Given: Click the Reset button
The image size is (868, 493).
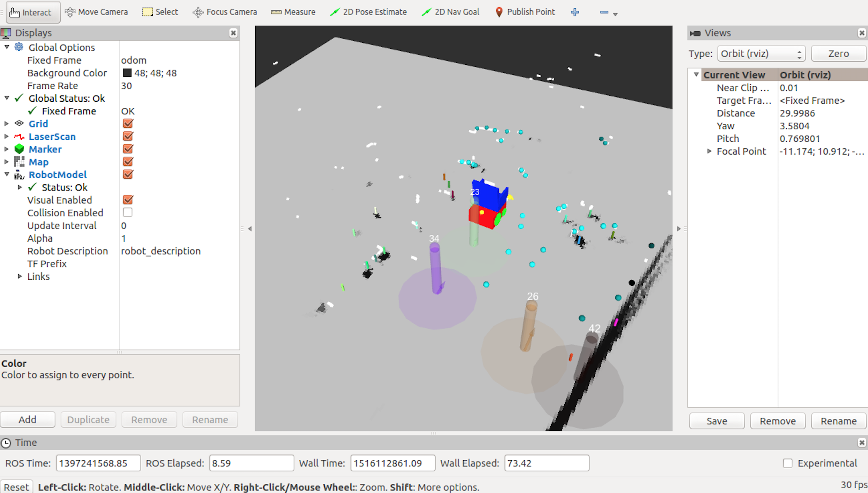Looking at the screenshot, I should pyautogui.click(x=16, y=487).
